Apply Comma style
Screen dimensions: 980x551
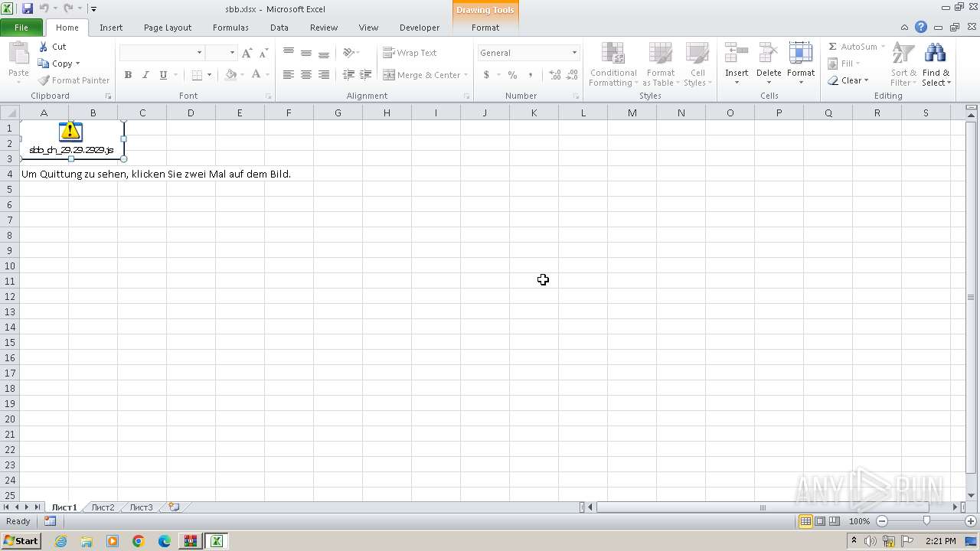tap(531, 75)
